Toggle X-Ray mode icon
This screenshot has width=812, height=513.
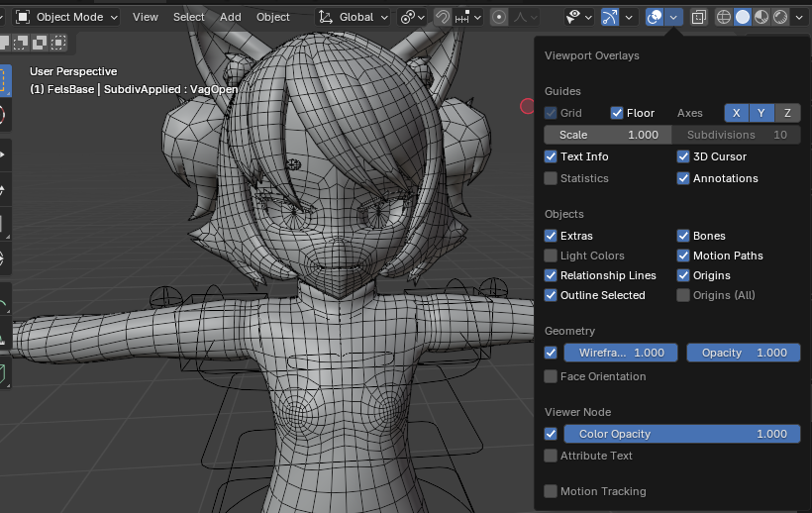click(698, 17)
